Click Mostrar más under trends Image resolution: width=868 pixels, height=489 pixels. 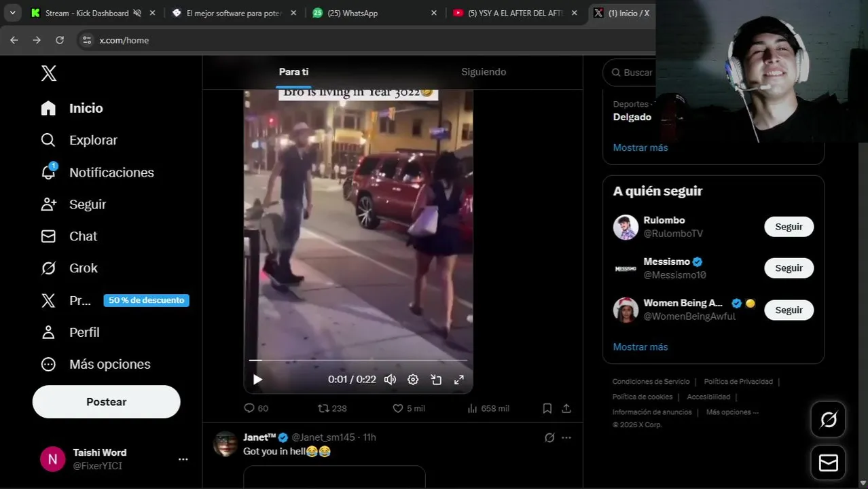(640, 147)
